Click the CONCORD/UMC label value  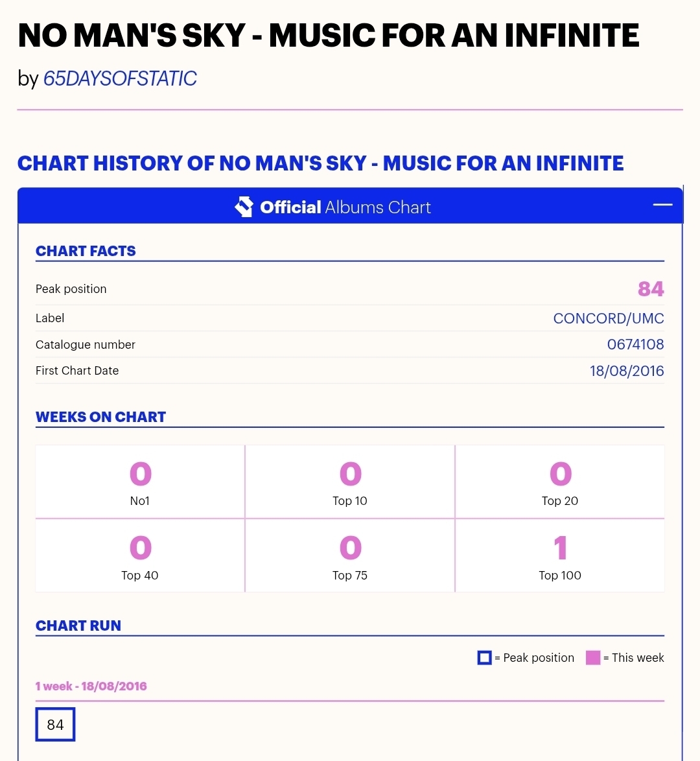click(x=608, y=318)
